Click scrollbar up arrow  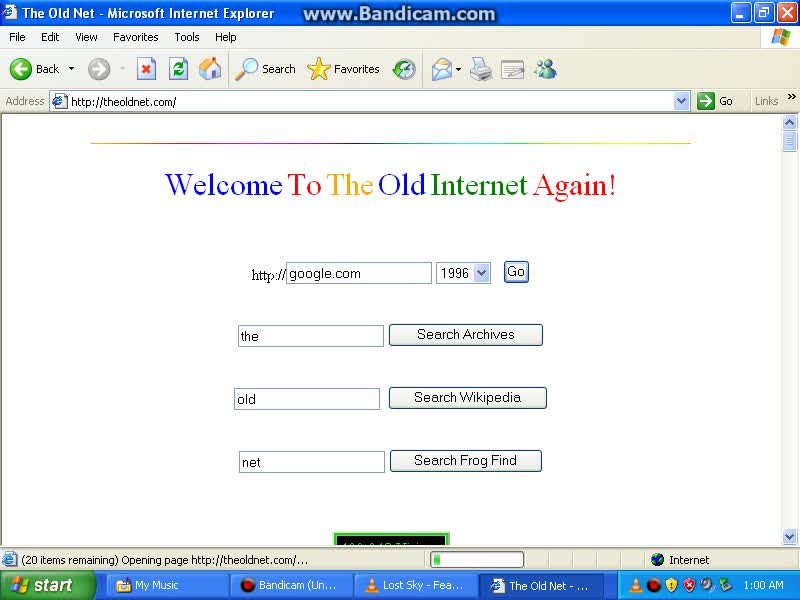[x=789, y=122]
